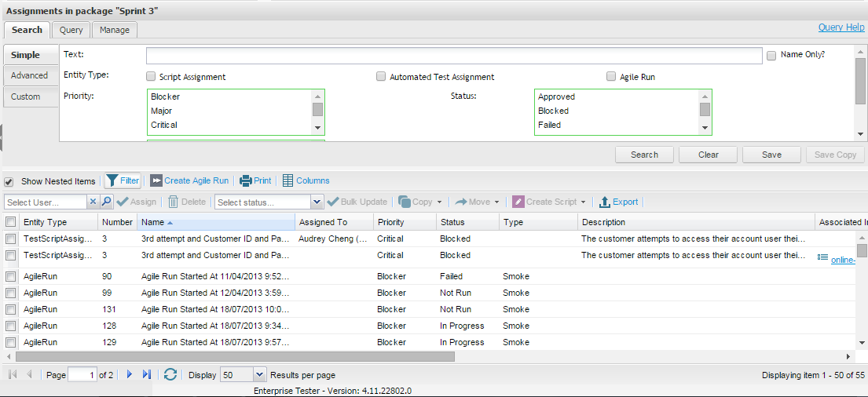868x397 pixels.
Task: Toggle Show Nested Items checkbox
Action: pyautogui.click(x=9, y=181)
